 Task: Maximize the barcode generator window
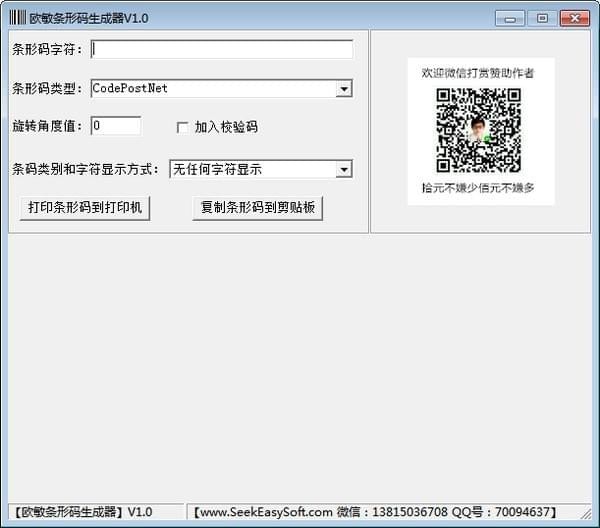tap(541, 17)
